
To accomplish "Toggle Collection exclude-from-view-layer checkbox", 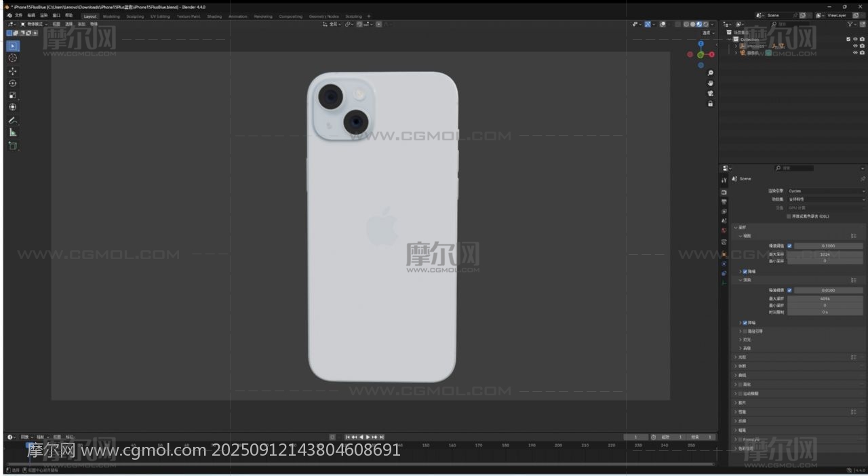I will point(848,39).
